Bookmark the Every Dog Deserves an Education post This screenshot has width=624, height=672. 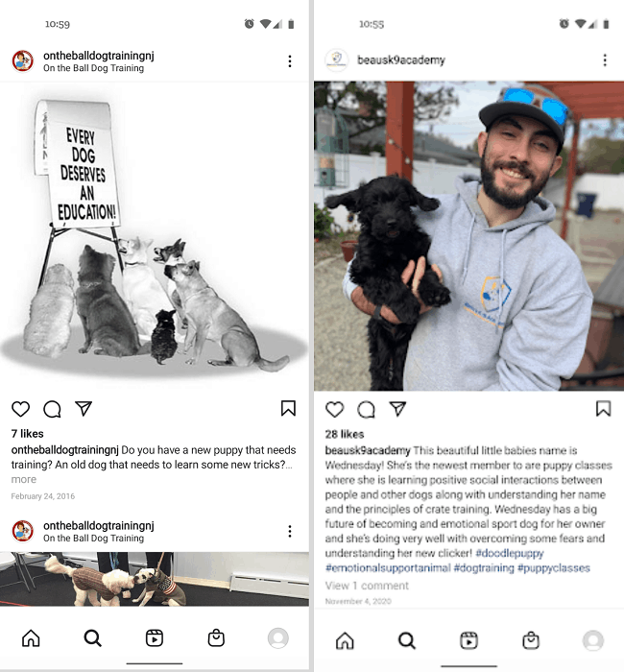coord(288,408)
